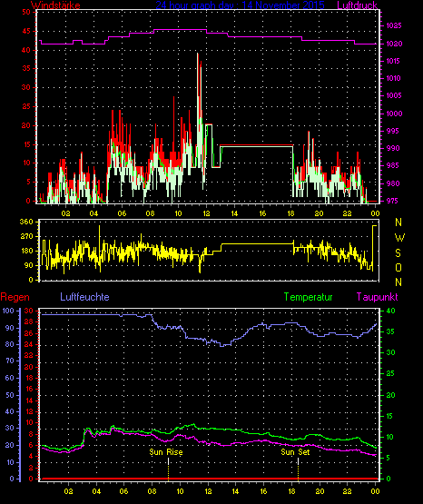Screen dimensions: 423x504
Task: Click Luftfeuchte axis value 100
Action: pos(8,311)
